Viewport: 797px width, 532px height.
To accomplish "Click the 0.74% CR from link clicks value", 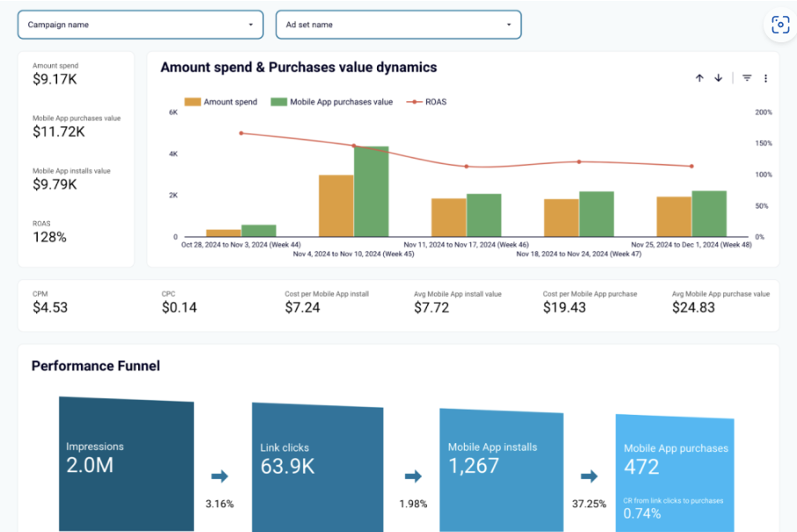I will click(642, 514).
